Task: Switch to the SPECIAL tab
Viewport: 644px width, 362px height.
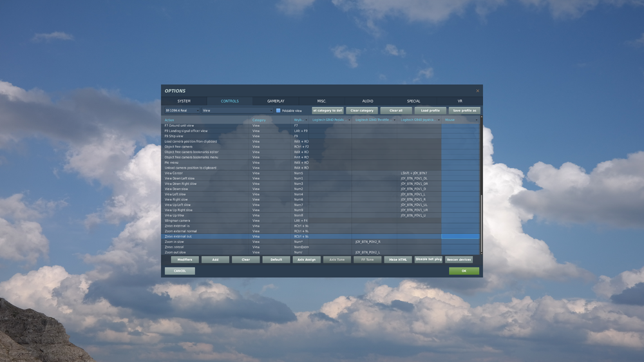Action: pos(413,101)
